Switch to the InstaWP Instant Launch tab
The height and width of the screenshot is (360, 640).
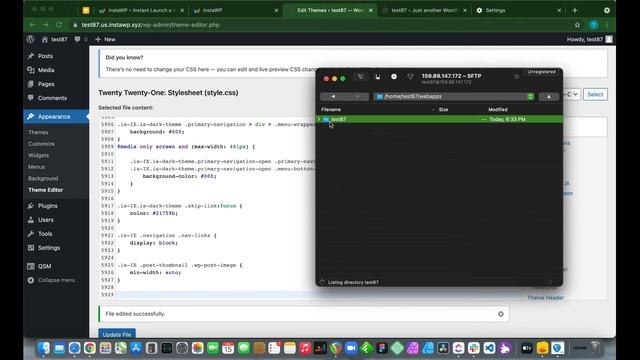[x=140, y=10]
